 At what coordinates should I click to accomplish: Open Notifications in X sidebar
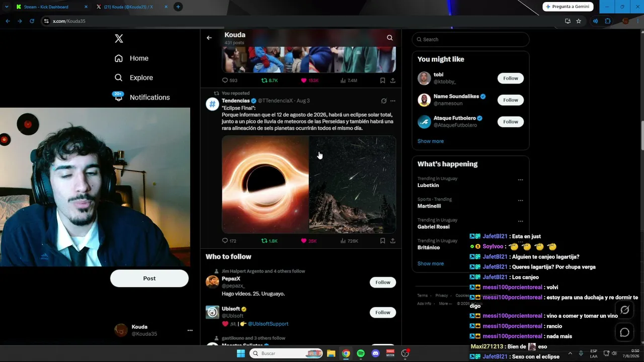[x=142, y=97]
